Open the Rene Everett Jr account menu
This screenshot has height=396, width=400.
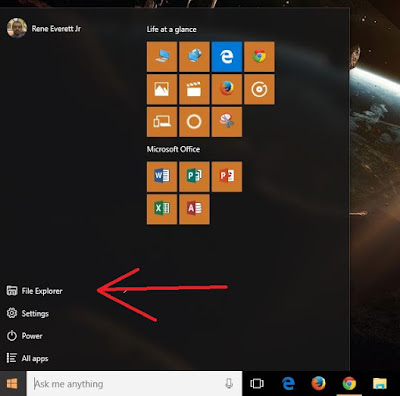click(x=44, y=28)
